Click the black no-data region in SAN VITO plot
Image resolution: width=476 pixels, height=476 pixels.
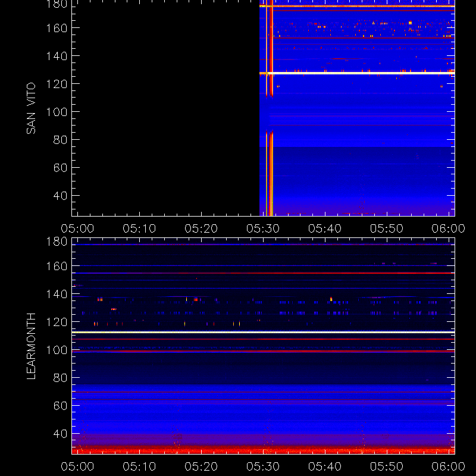(166, 108)
